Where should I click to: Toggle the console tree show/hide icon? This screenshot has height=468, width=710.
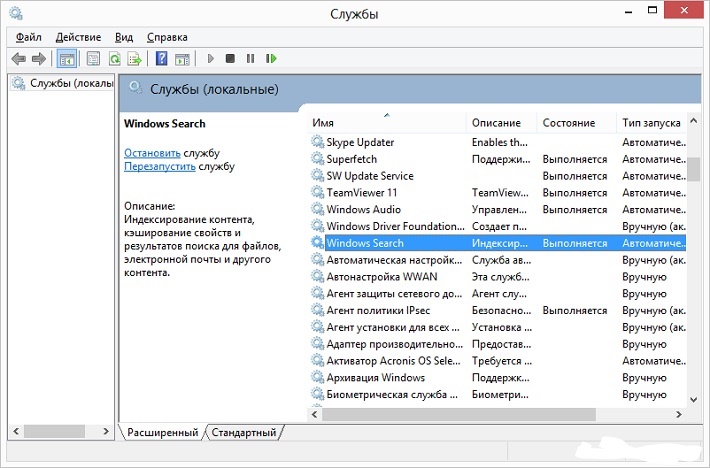(x=67, y=59)
